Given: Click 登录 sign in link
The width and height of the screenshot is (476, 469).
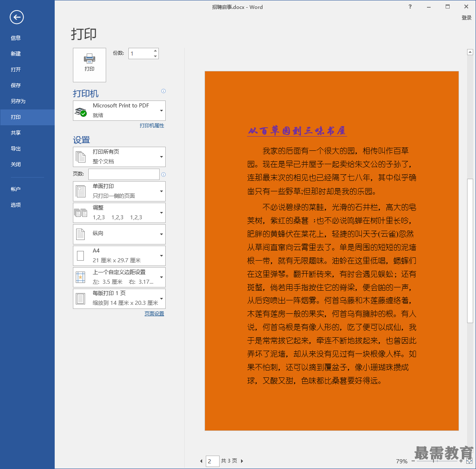Looking at the screenshot, I should click(466, 17).
